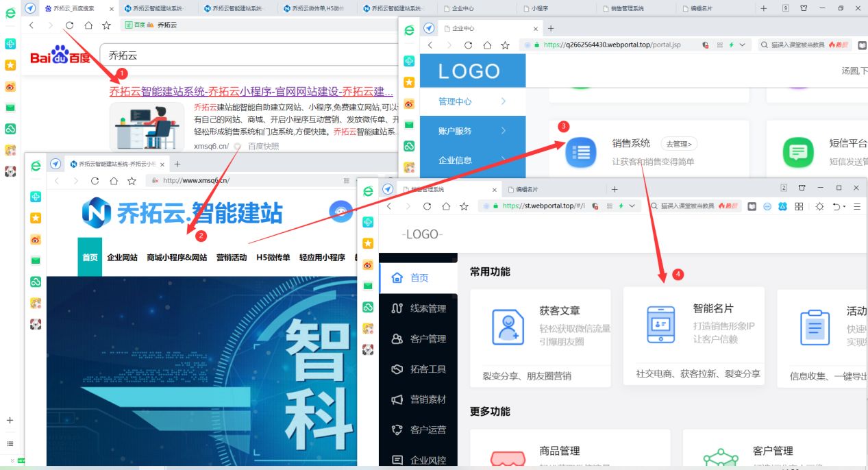Viewport: 868px width, 470px height.
Task: Click the 首页 home icon in the dark sidebar
Action: (397, 277)
